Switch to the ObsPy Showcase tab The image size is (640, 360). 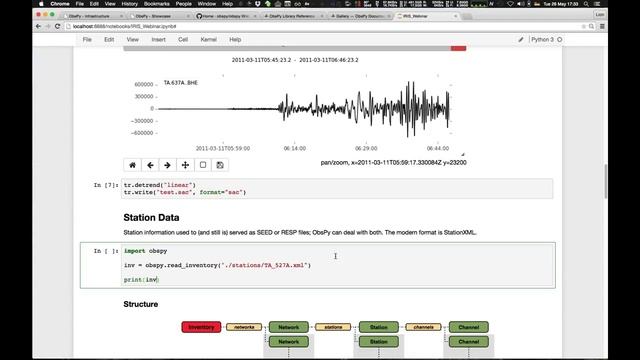158,16
